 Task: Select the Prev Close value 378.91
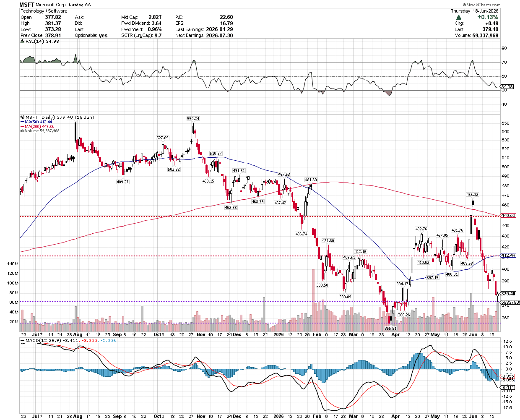pos(53,36)
